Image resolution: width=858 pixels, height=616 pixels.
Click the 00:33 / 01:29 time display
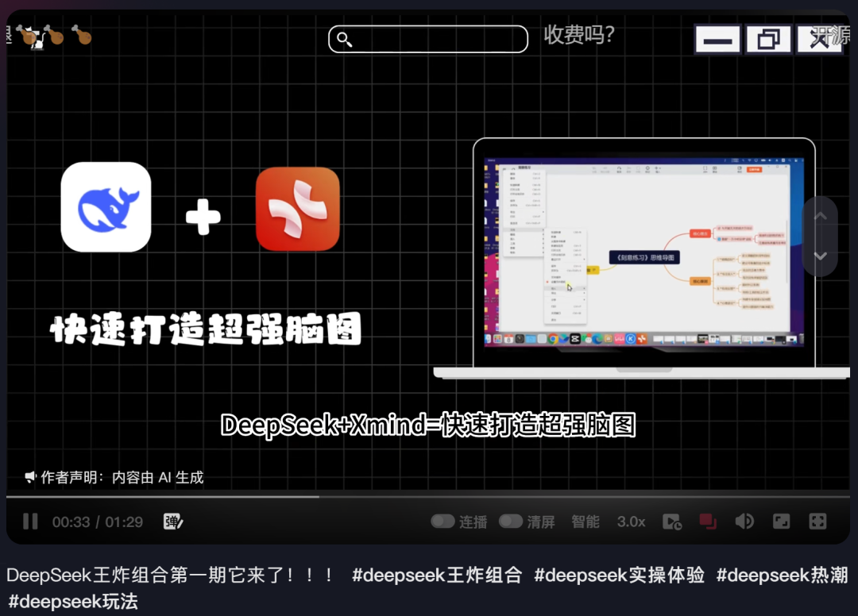tap(98, 522)
